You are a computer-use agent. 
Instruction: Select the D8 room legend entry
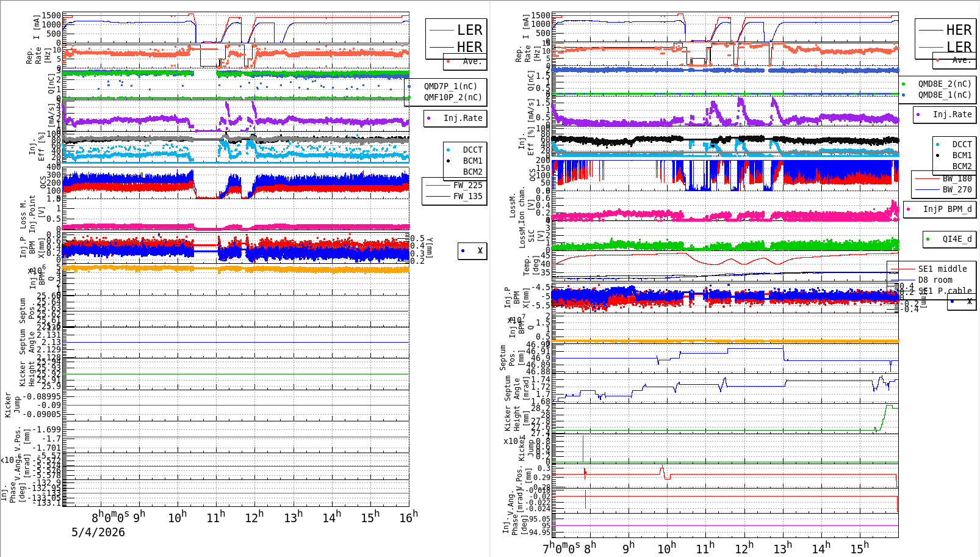pyautogui.click(x=935, y=280)
